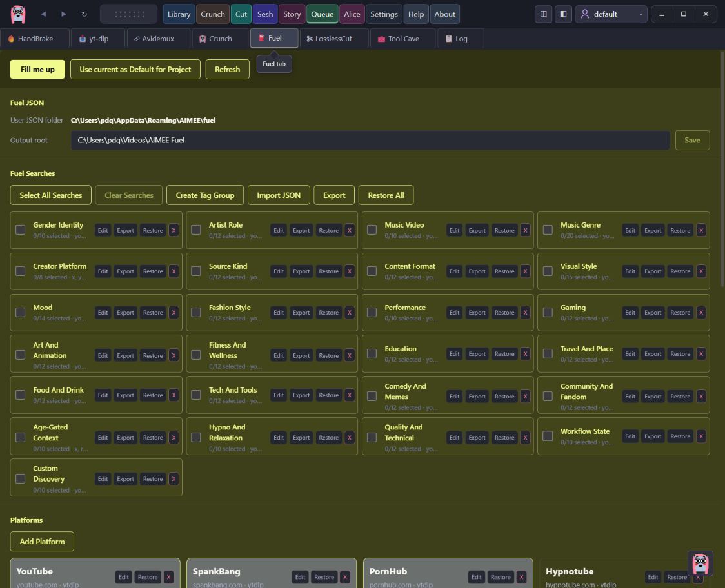Remove Mood search with X

click(174, 313)
